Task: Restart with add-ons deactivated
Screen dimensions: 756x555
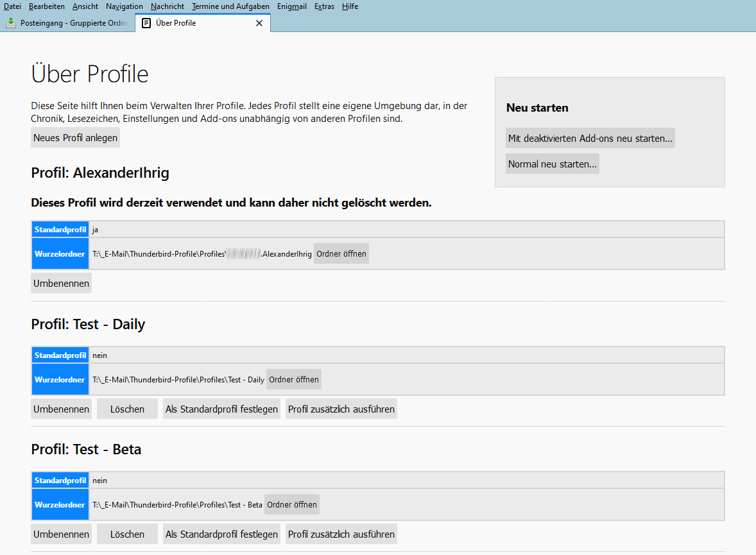Action: (x=590, y=138)
